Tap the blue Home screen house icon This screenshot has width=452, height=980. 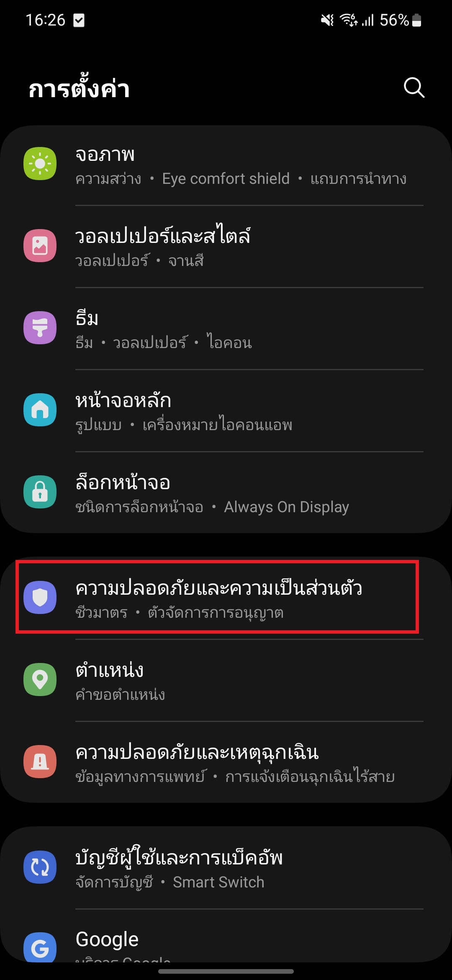[40, 410]
